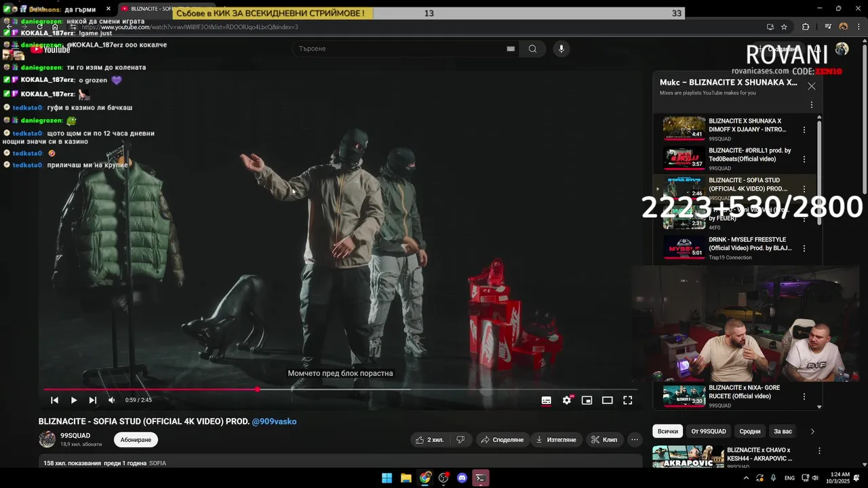Image resolution: width=868 pixels, height=488 pixels.
Task: Open the AKRAPOVIC recommended video thumbnail
Action: coord(688,457)
